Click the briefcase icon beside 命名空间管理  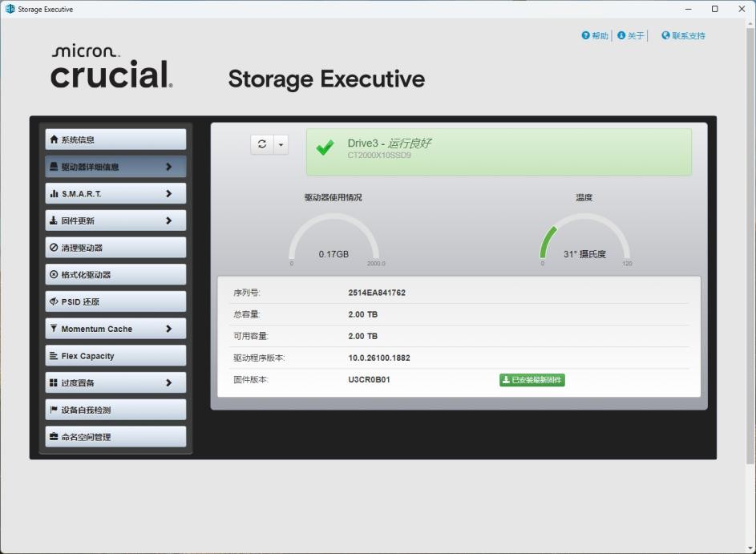(54, 436)
